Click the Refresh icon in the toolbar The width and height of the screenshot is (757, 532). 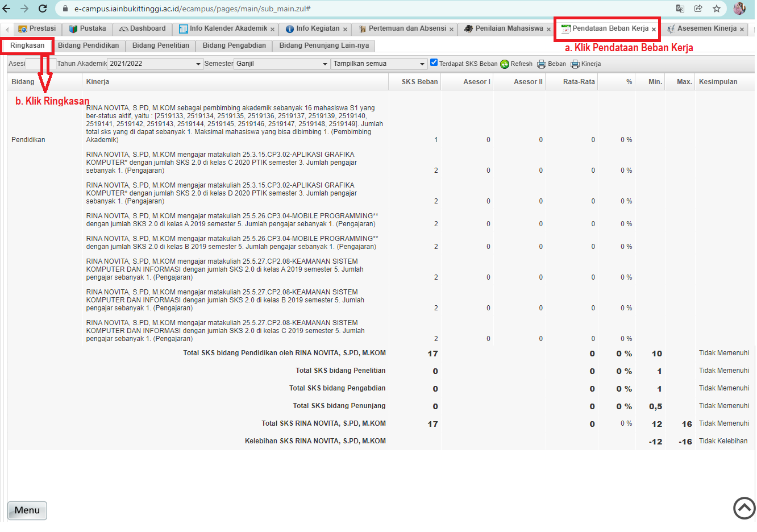pyautogui.click(x=505, y=64)
